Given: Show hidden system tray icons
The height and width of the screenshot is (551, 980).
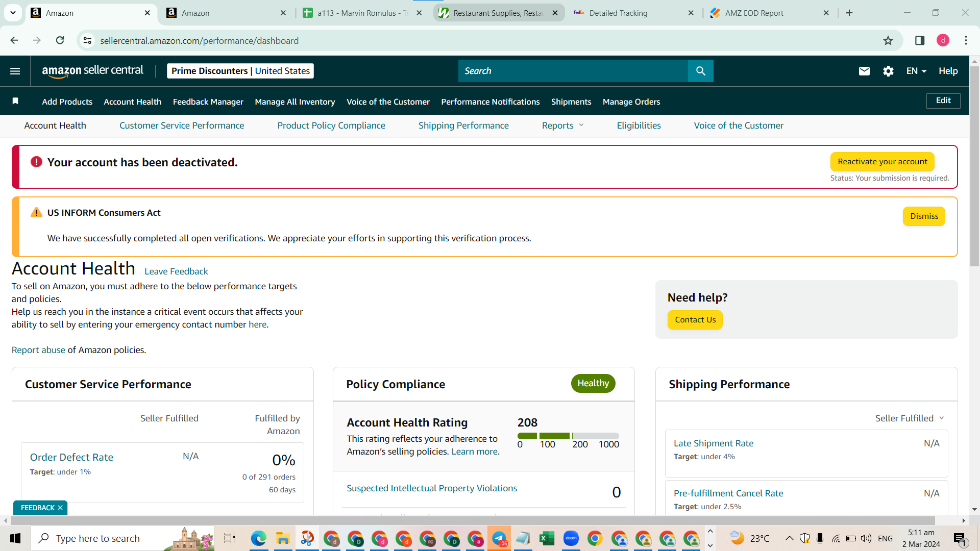Looking at the screenshot, I should click(789, 538).
